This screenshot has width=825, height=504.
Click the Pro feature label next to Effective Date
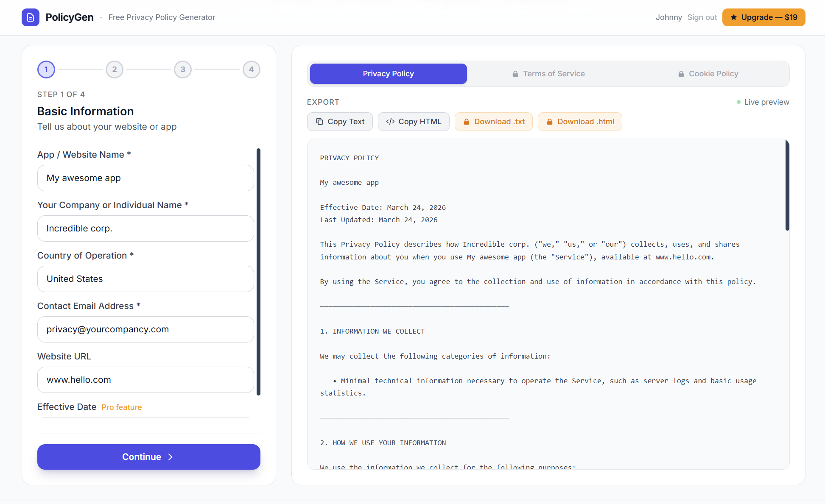point(121,407)
